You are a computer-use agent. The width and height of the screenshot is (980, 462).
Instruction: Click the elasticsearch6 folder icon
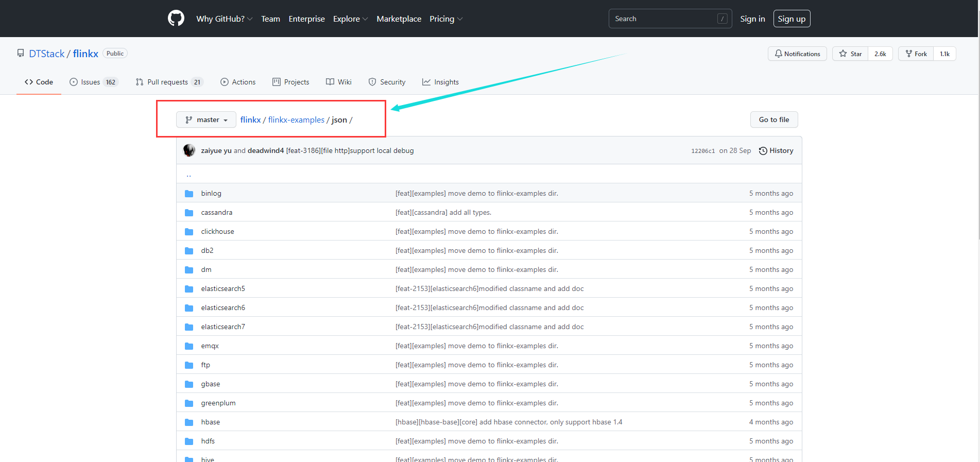click(189, 308)
